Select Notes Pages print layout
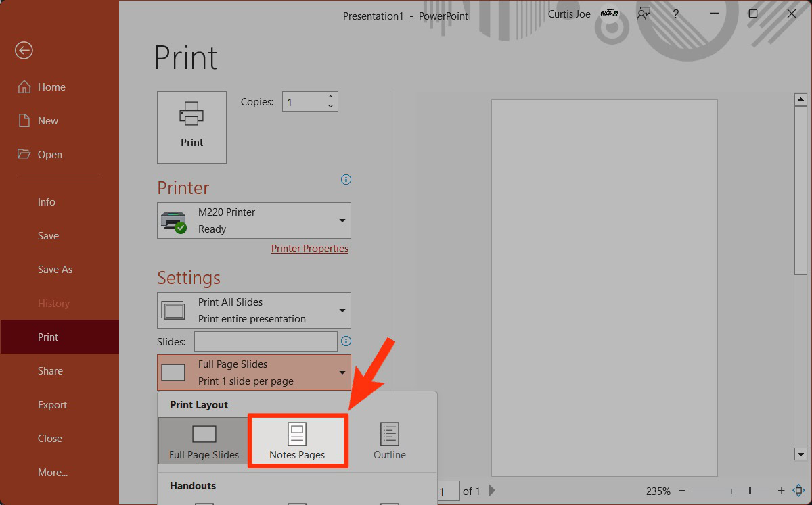Viewport: 812px width, 505px height. tap(297, 441)
